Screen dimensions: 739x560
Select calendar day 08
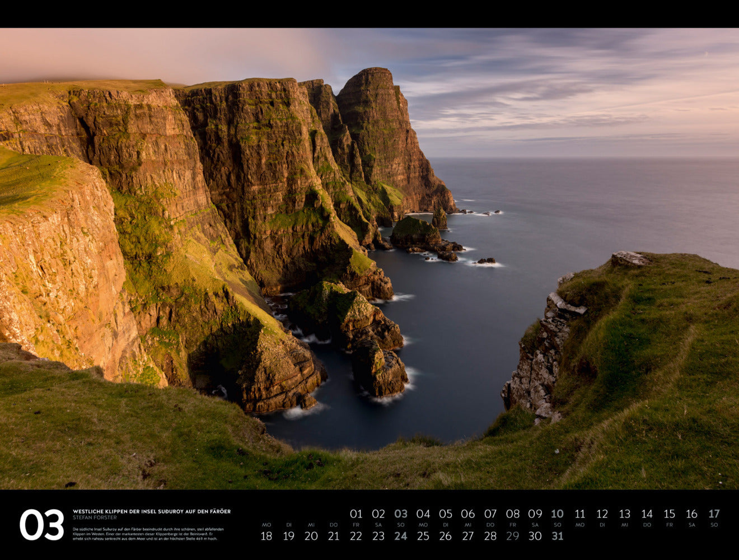click(513, 514)
